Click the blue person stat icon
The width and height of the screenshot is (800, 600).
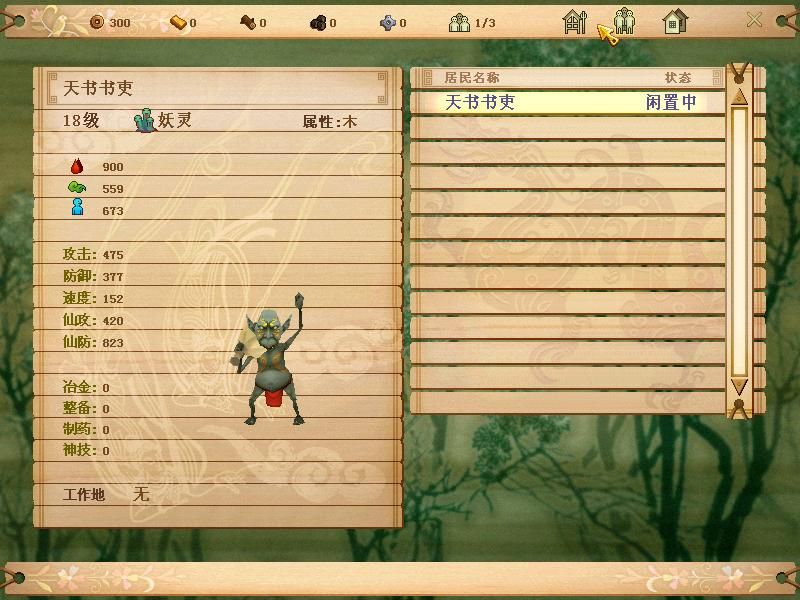click(x=78, y=207)
